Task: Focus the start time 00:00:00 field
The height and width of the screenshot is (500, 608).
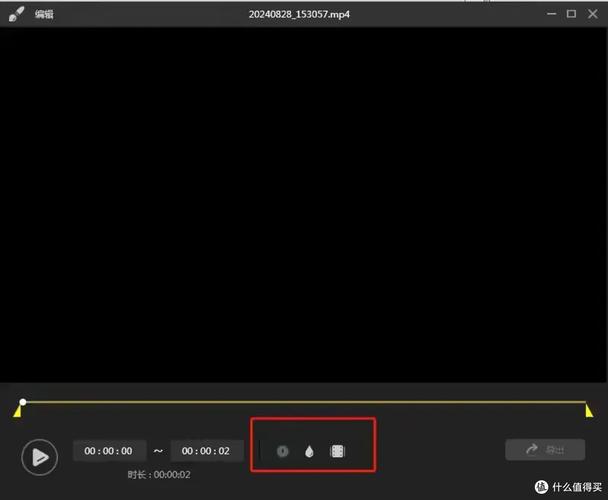Action: (x=109, y=451)
